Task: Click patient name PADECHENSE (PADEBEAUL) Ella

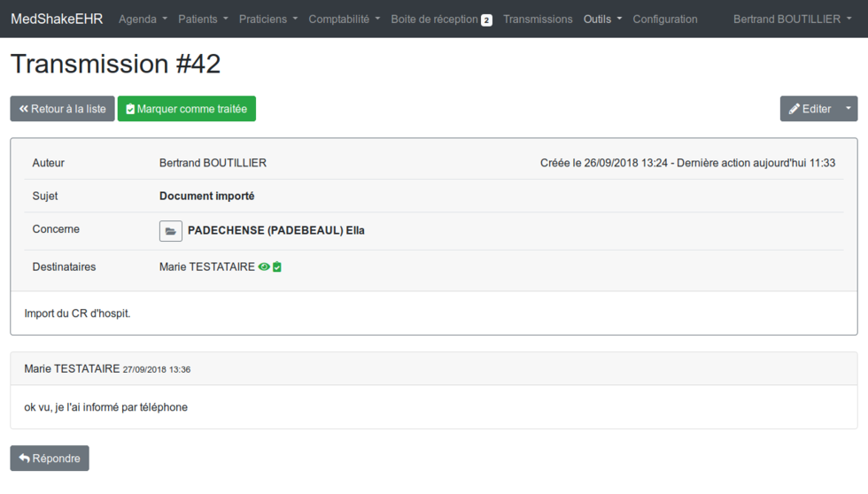Action: (x=275, y=230)
